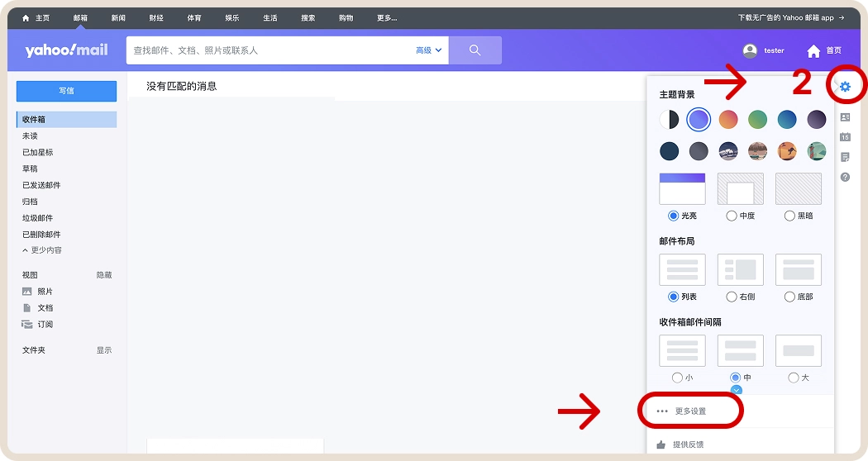Select the 右侧 right layout radio
The image size is (868, 461).
[x=732, y=297]
